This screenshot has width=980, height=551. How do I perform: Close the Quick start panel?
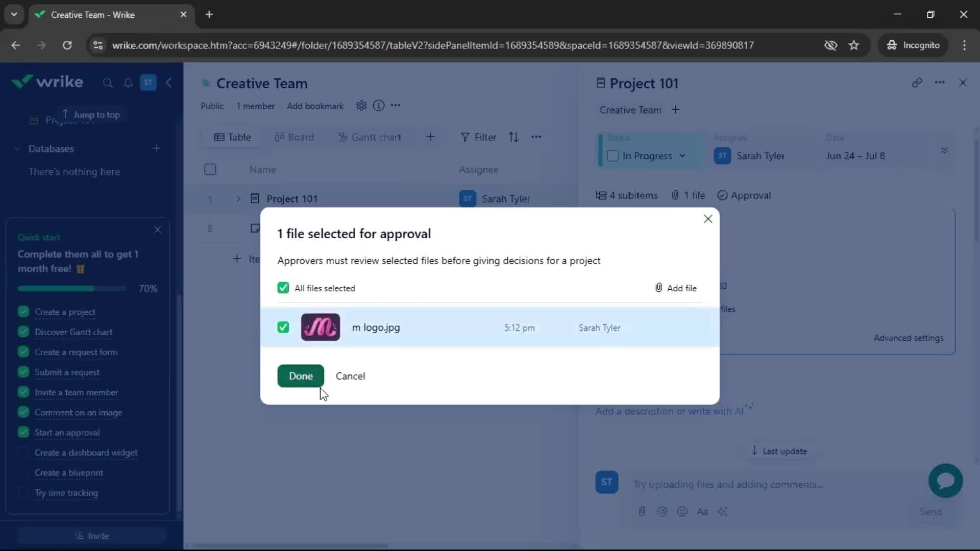coord(158,230)
